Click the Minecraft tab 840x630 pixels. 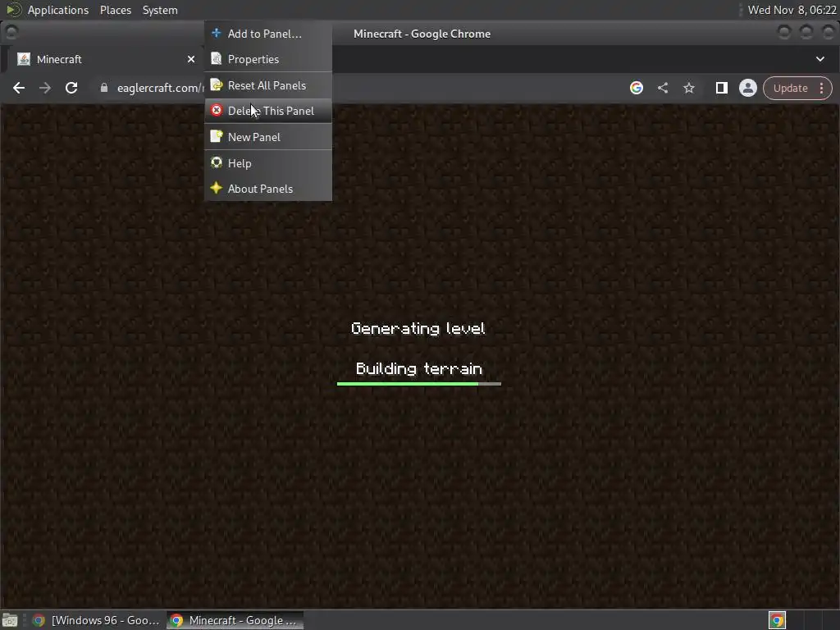105,59
